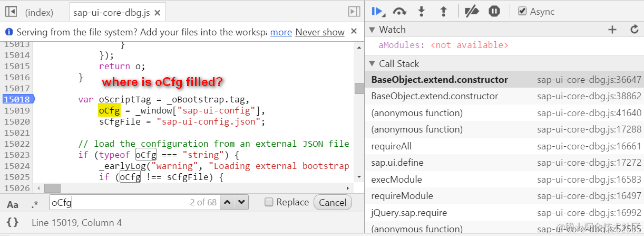This screenshot has width=644, height=236.
Task: Step out of current function
Action: [x=443, y=11]
